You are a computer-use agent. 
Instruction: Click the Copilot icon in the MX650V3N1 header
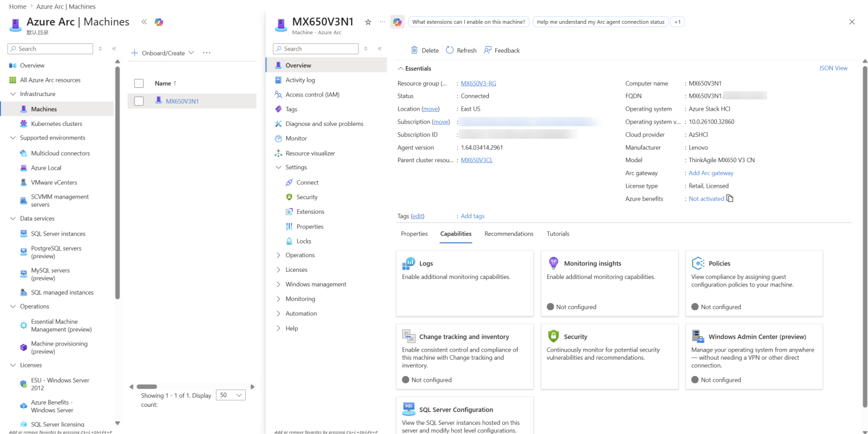coord(398,22)
